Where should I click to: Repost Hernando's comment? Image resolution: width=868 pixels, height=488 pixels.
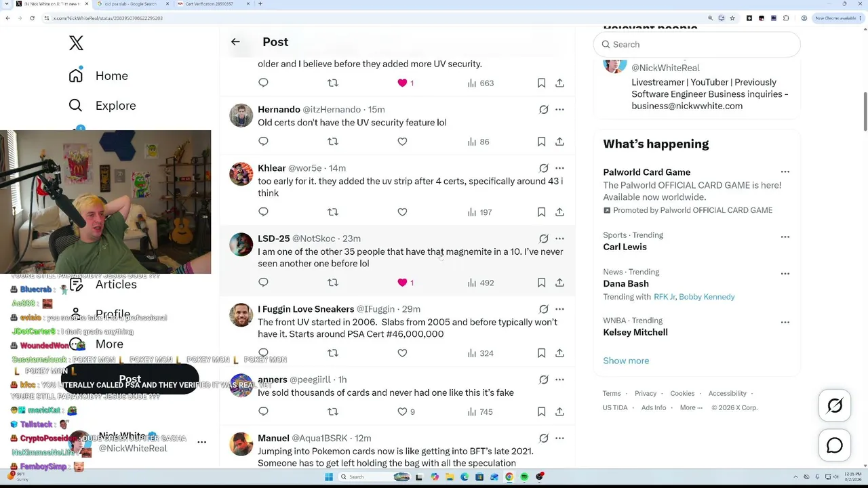coord(332,142)
